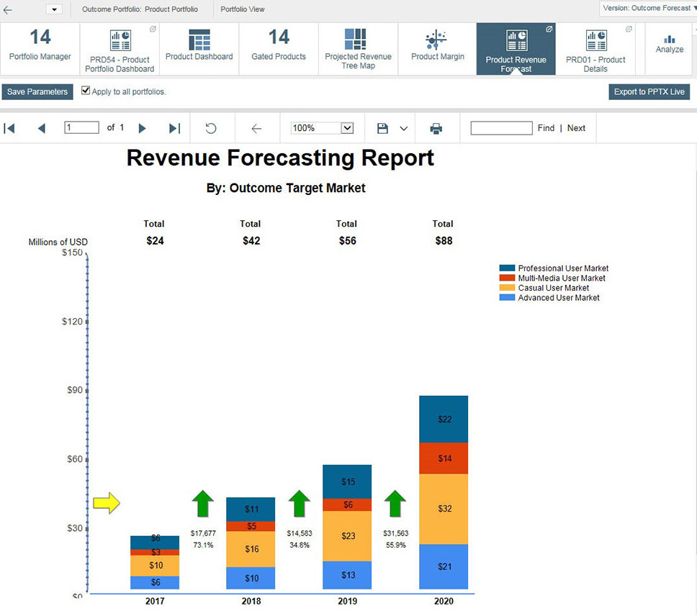Click the Find text input box

(x=501, y=128)
